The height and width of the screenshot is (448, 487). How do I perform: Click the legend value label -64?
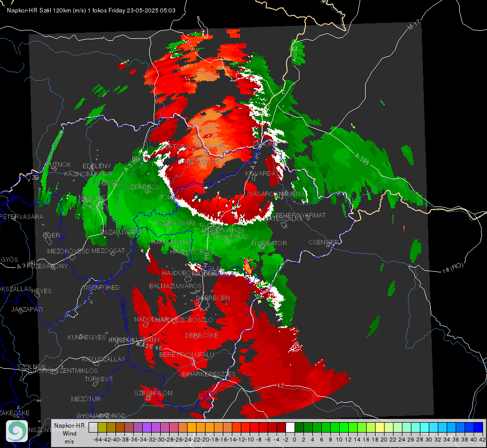97,440
